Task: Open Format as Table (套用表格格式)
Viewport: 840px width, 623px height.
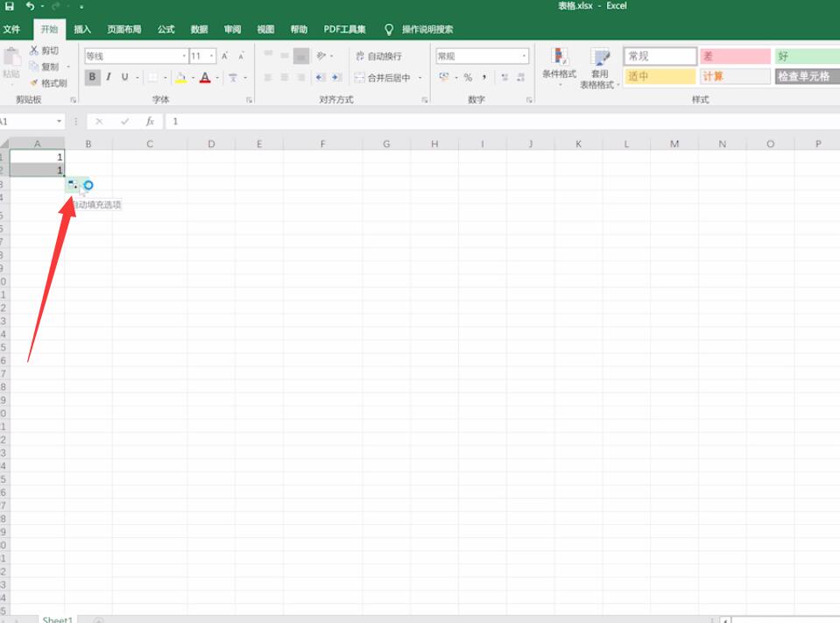Action: tap(599, 68)
